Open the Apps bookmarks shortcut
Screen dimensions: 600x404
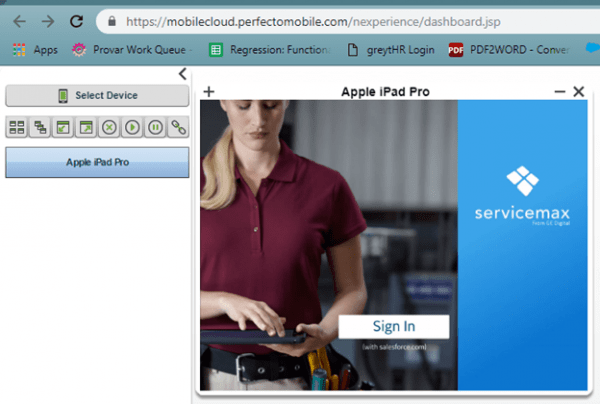pyautogui.click(x=35, y=50)
